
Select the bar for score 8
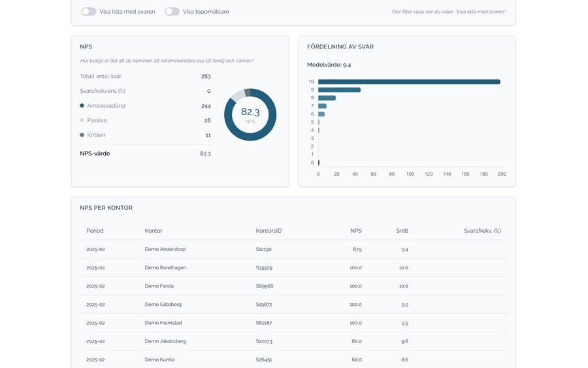tap(327, 98)
